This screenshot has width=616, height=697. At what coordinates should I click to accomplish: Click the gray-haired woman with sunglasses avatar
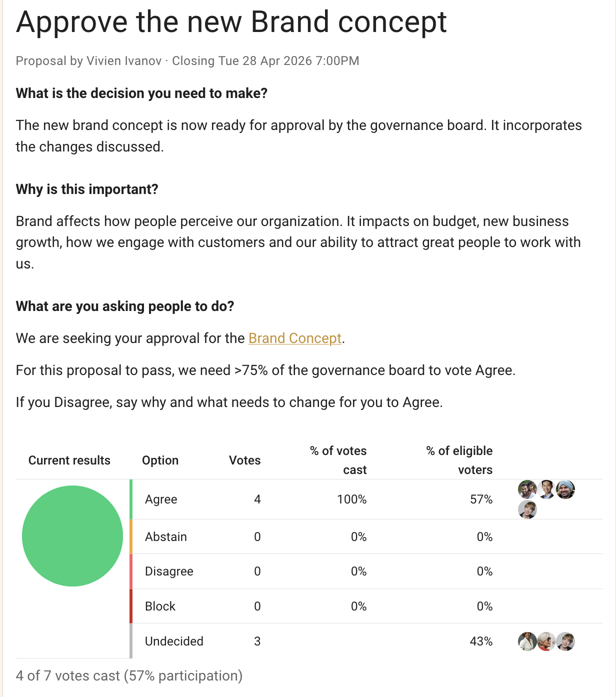546,641
